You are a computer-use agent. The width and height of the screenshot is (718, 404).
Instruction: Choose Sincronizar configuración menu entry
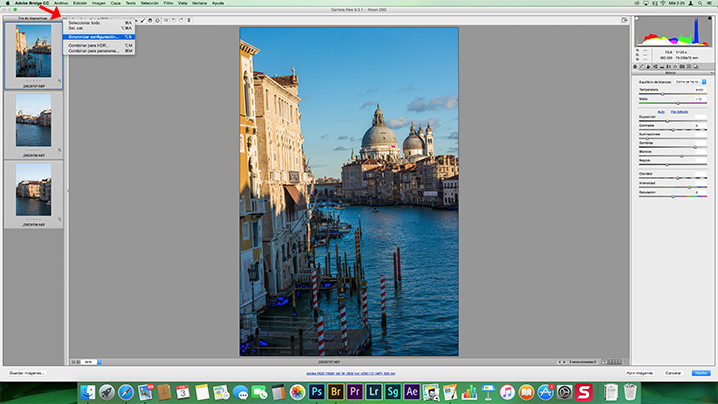coord(99,37)
